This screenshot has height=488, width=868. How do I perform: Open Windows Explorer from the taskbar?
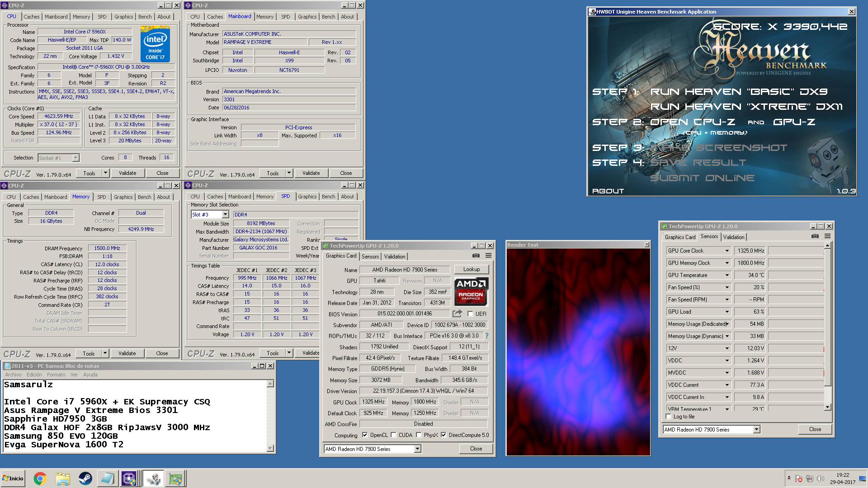(x=63, y=479)
